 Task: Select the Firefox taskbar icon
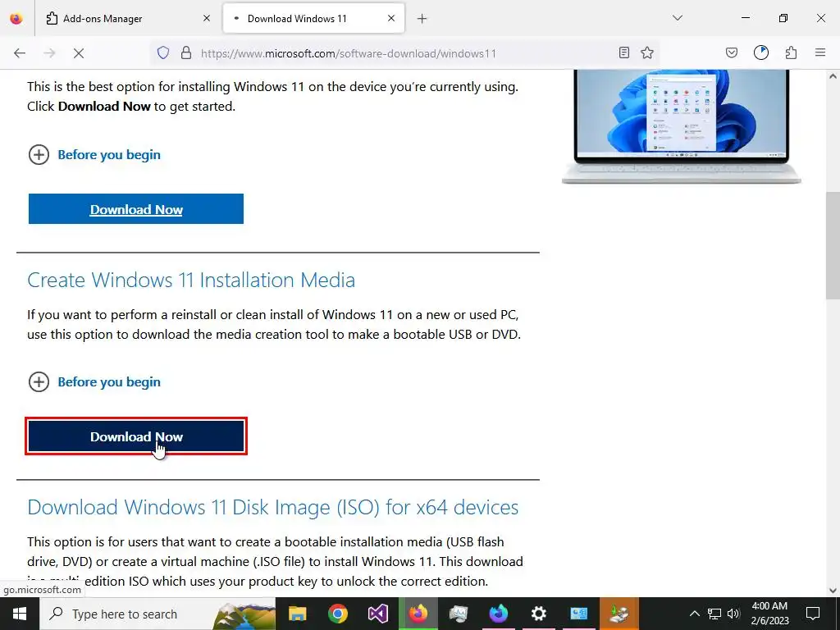click(418, 614)
